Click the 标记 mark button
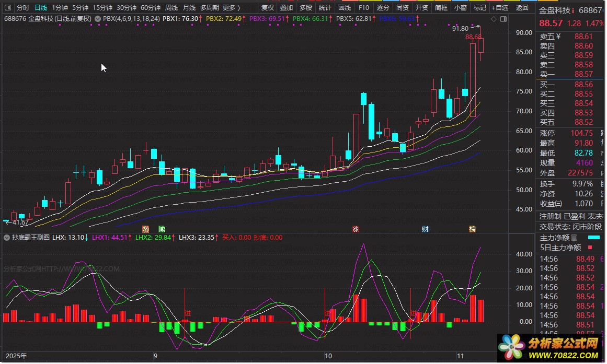The width and height of the screenshot is (607, 364). point(479,8)
